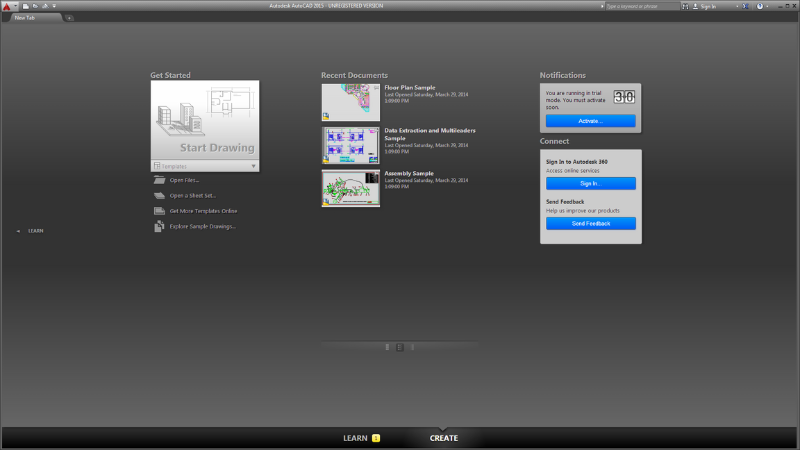Expand the Templates dropdown
The image size is (800, 450).
point(254,166)
